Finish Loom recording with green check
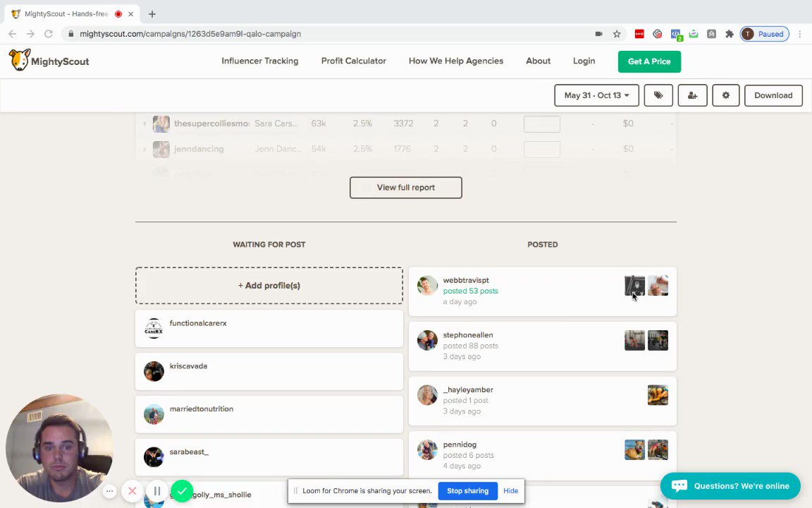This screenshot has width=812, height=508. tap(182, 490)
